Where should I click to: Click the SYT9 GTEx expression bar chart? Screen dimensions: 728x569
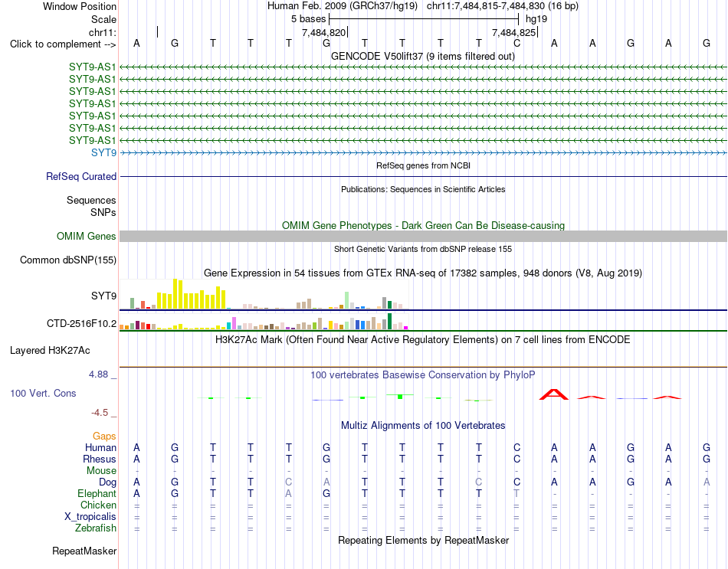pos(264,294)
